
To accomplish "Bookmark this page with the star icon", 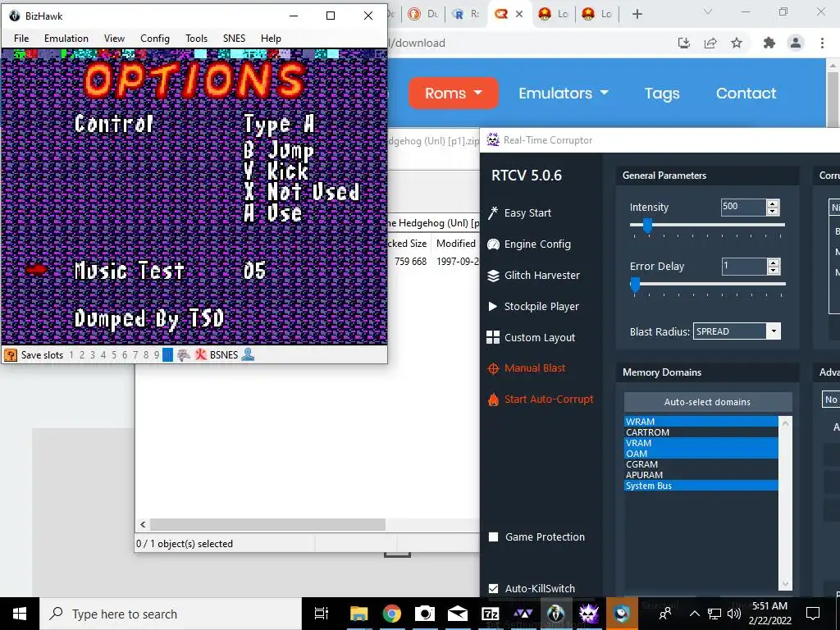I will point(737,43).
